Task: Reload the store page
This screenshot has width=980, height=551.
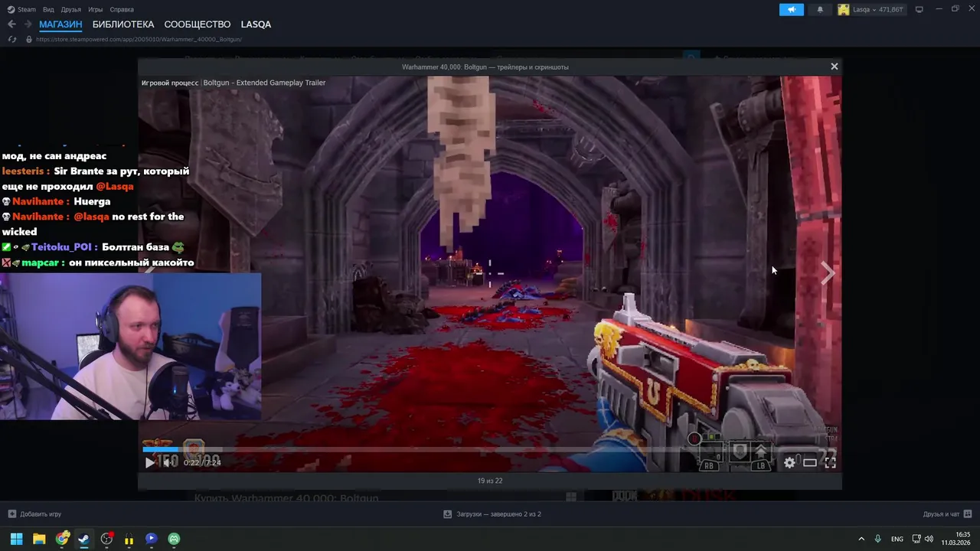Action: click(12, 39)
